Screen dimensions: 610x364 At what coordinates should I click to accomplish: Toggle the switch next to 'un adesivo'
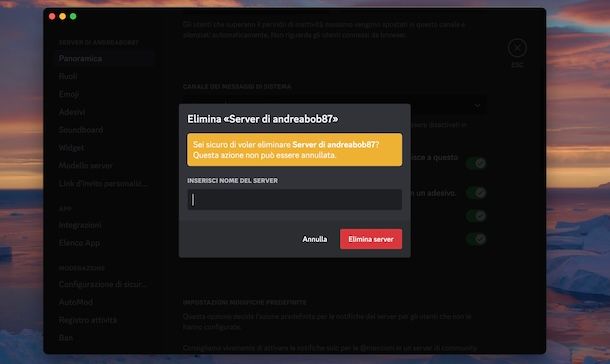point(476,192)
